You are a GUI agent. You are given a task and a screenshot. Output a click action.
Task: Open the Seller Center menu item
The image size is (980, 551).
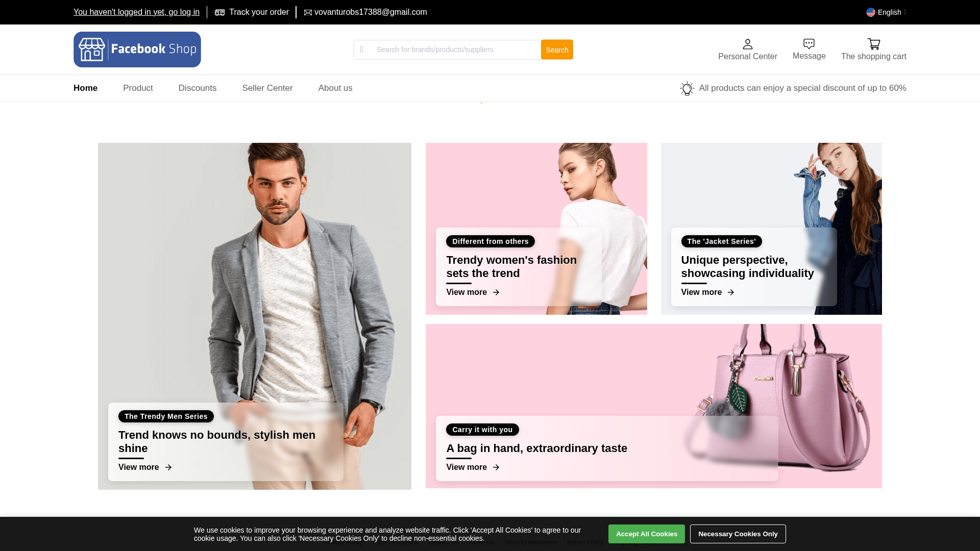(267, 88)
